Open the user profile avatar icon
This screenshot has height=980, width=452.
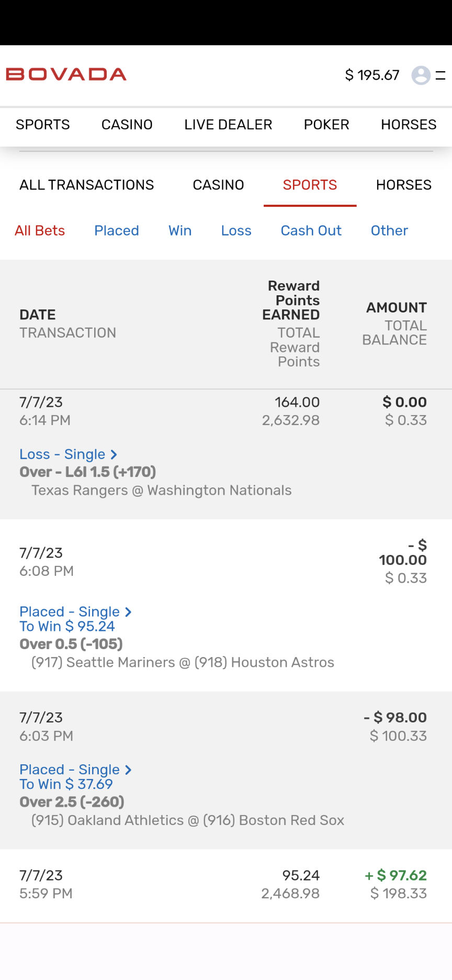point(421,75)
